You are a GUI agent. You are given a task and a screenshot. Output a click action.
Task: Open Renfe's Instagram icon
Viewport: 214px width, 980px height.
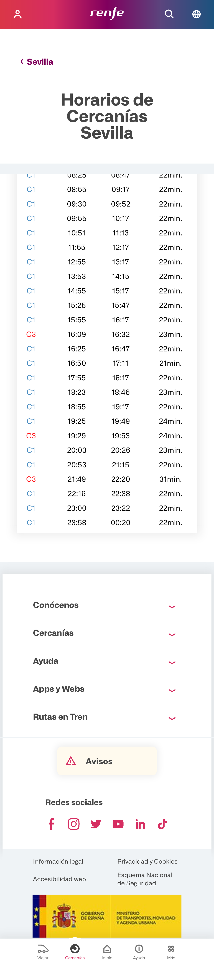(x=74, y=824)
